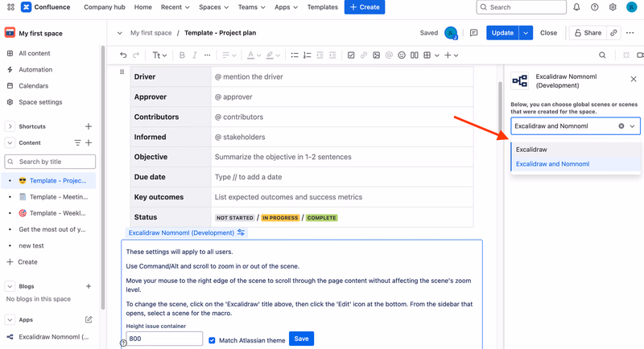Insert an emoji
The image size is (644, 349).
402,55
